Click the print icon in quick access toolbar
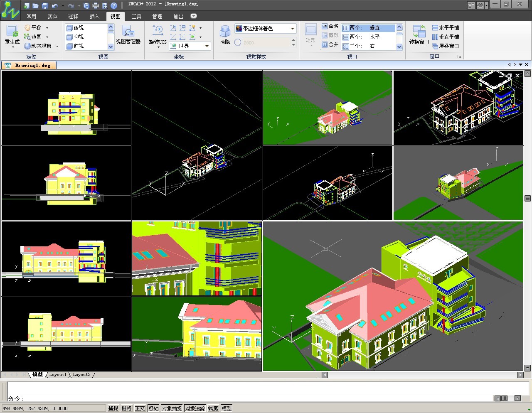 click(95, 6)
